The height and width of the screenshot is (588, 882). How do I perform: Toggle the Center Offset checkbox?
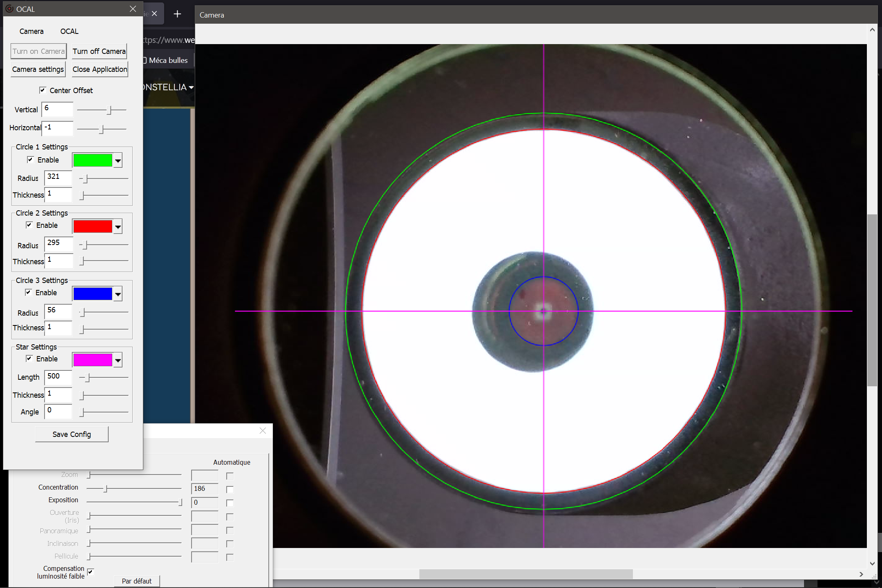(x=42, y=90)
